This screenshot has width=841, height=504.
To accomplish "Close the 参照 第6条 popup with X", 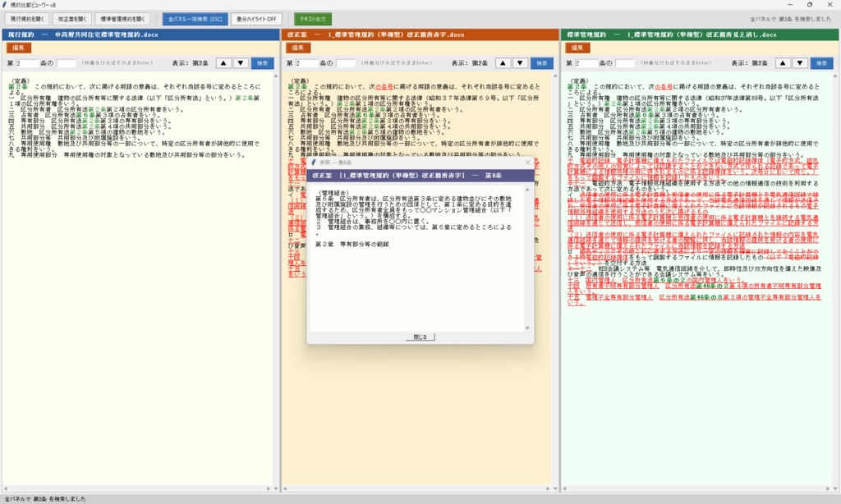I will click(x=527, y=163).
